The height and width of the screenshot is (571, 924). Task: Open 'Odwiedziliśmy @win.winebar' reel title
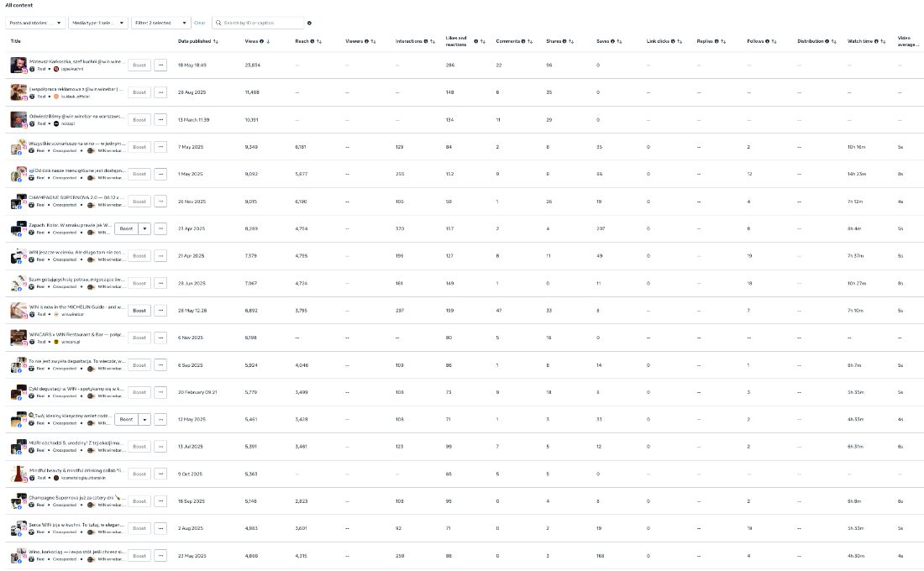coord(76,116)
